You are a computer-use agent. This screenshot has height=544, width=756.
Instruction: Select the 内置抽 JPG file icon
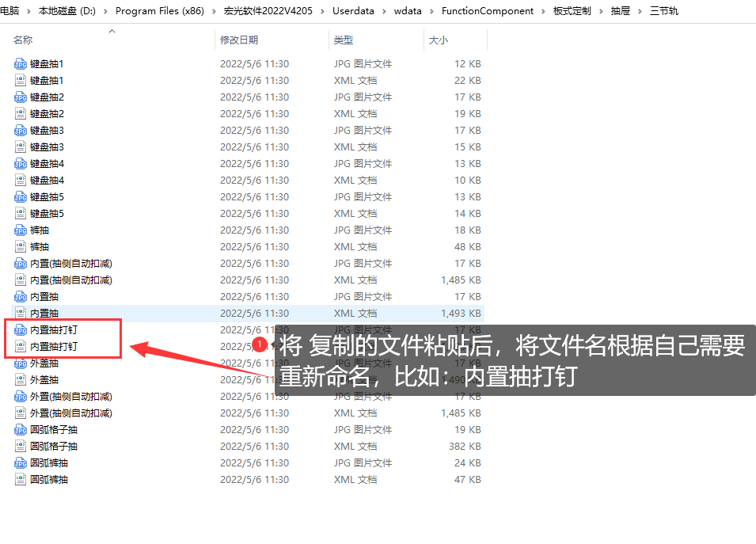click(21, 297)
